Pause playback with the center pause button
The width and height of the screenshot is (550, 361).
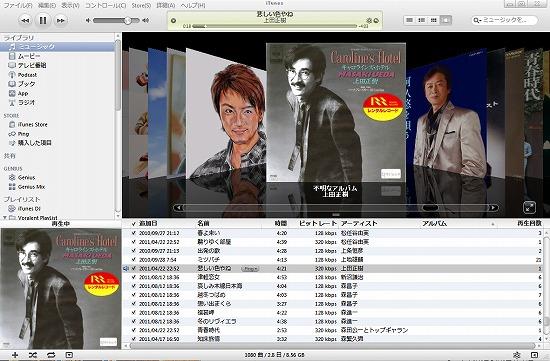[x=43, y=20]
